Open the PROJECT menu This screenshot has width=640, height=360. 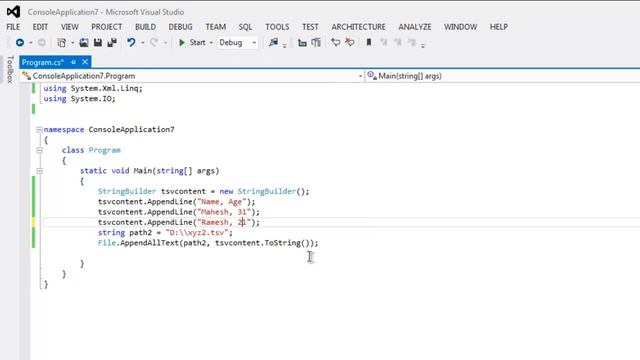[107, 27]
